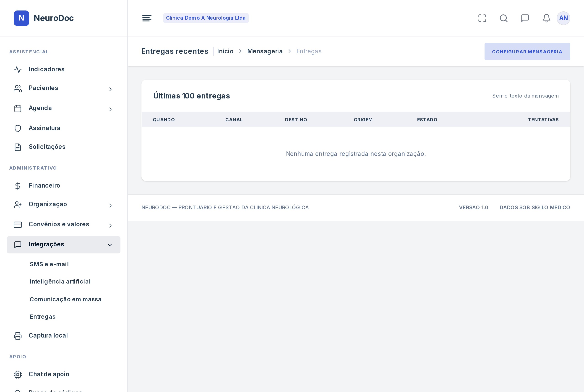The height and width of the screenshot is (392, 584).
Task: Click the Clinica Demo A Neurologia Ltda badge
Action: pos(206,18)
